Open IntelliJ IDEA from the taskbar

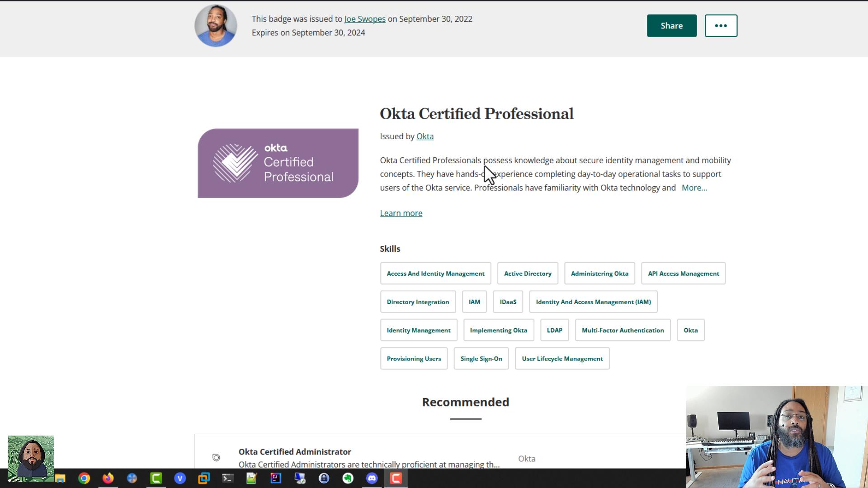[x=276, y=478]
